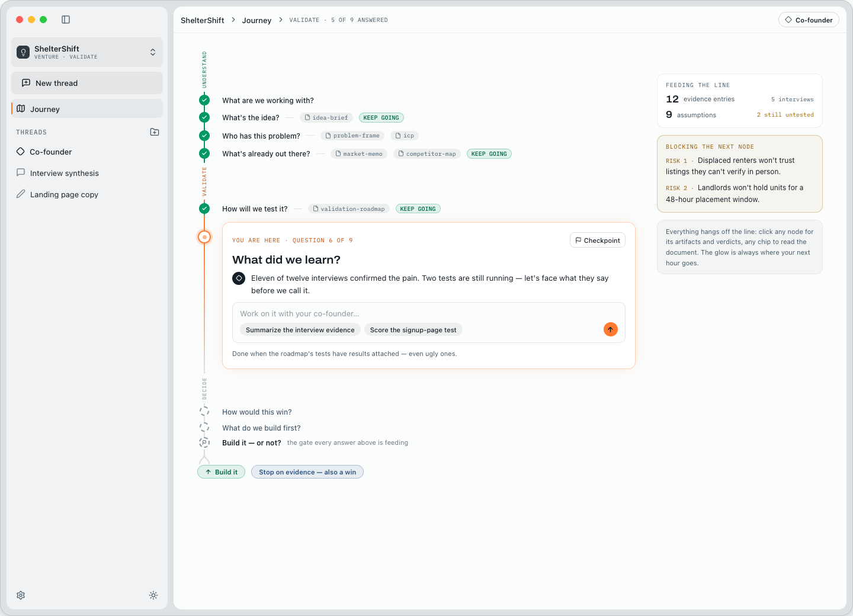Select the 'Who has this problem?' checkmark node
Viewport: 853px width, 616px height.
(x=204, y=136)
